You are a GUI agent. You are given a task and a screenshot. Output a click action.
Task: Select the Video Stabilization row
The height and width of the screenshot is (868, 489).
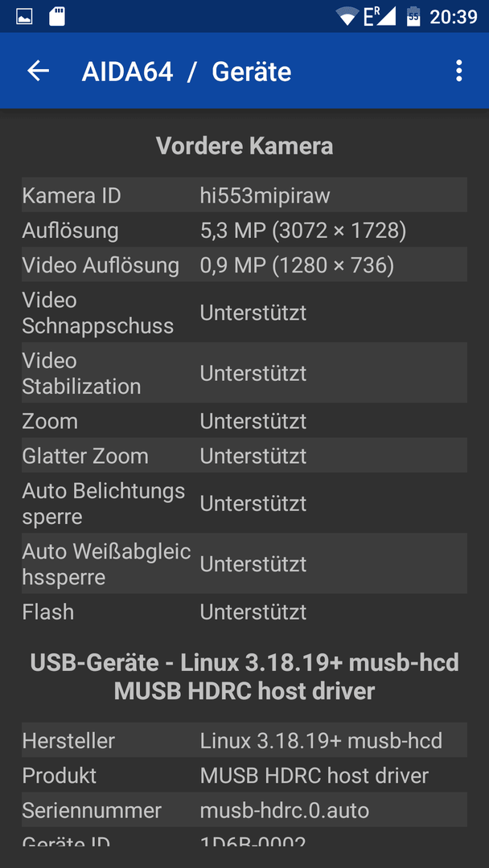(x=244, y=373)
